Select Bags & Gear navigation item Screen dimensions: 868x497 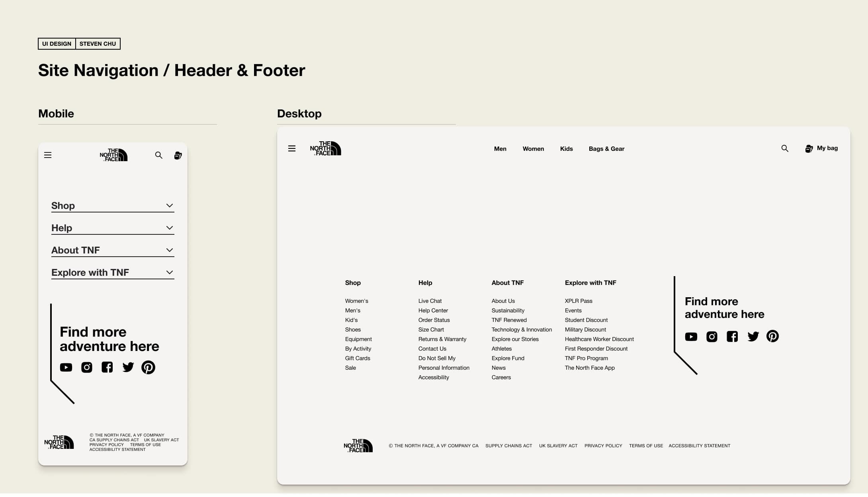tap(606, 149)
